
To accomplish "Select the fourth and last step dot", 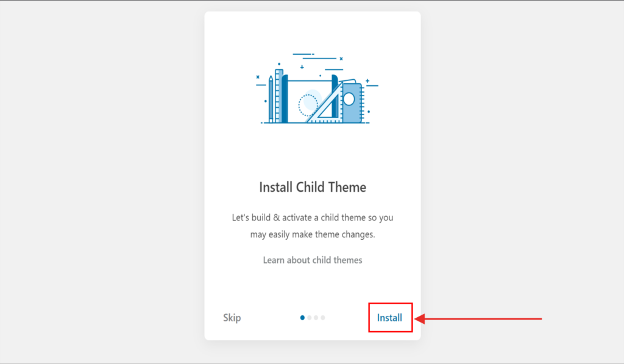I will pyautogui.click(x=323, y=318).
